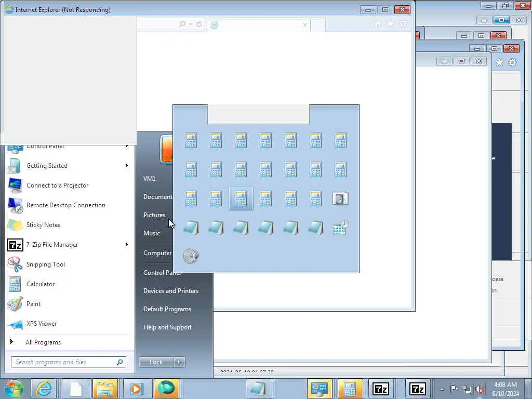The height and width of the screenshot is (399, 532).
Task: Expand the Getting Started submenu arrow
Action: coord(127,166)
